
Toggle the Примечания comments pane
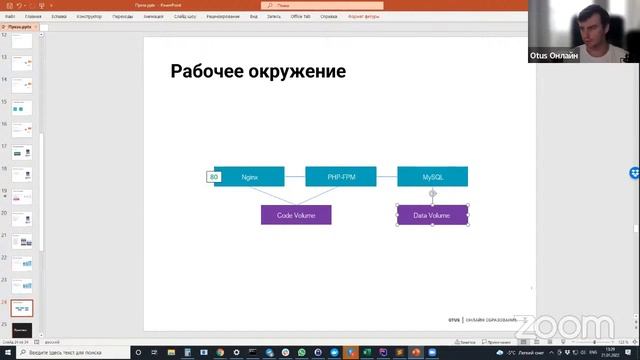[x=496, y=342]
